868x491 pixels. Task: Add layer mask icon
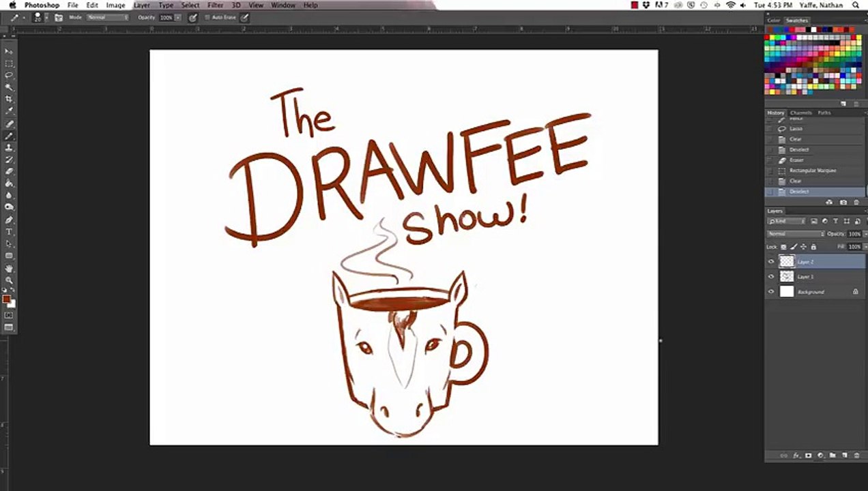[x=808, y=456]
